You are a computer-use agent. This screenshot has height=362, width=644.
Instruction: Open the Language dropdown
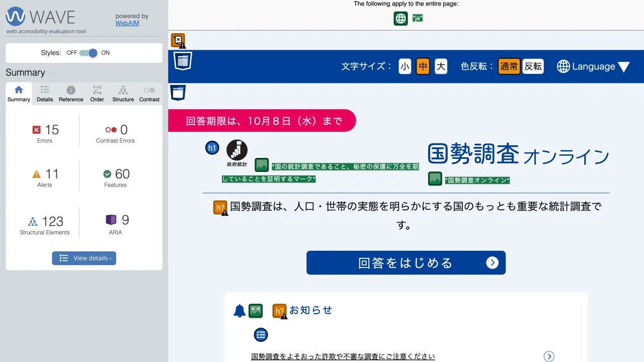[x=594, y=66]
